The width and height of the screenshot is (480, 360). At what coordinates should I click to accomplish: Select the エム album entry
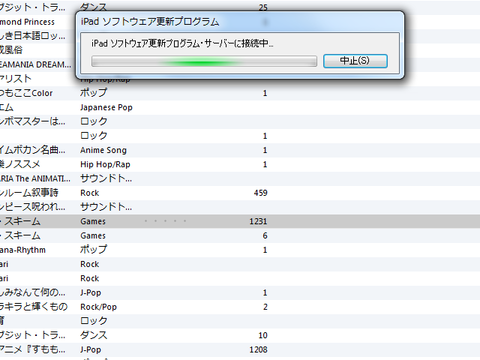click(7, 107)
